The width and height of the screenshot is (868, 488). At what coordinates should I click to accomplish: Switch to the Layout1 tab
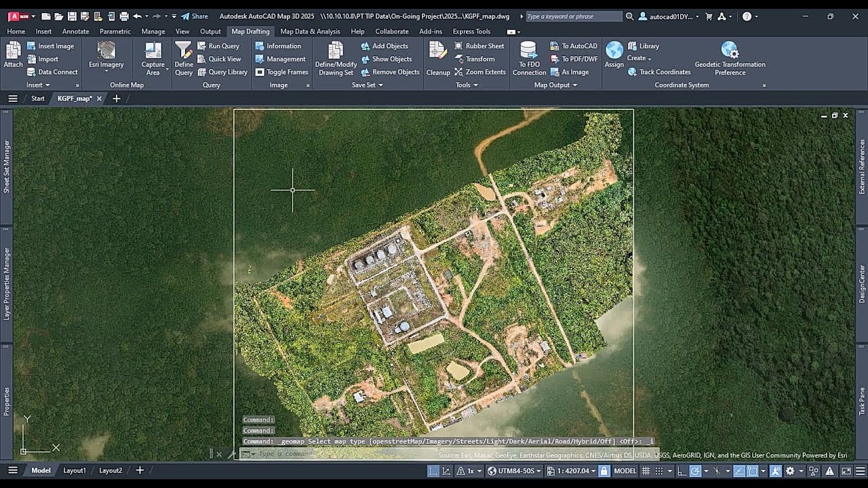(x=75, y=470)
